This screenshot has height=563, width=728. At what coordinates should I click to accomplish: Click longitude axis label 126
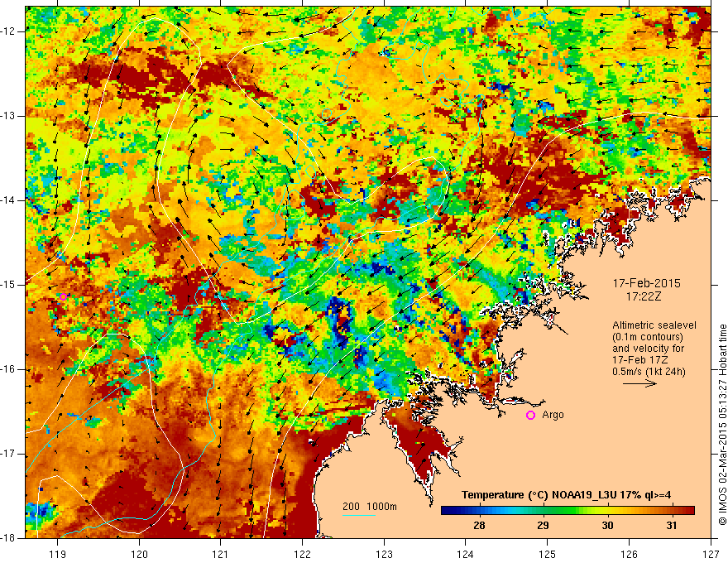coord(629,554)
